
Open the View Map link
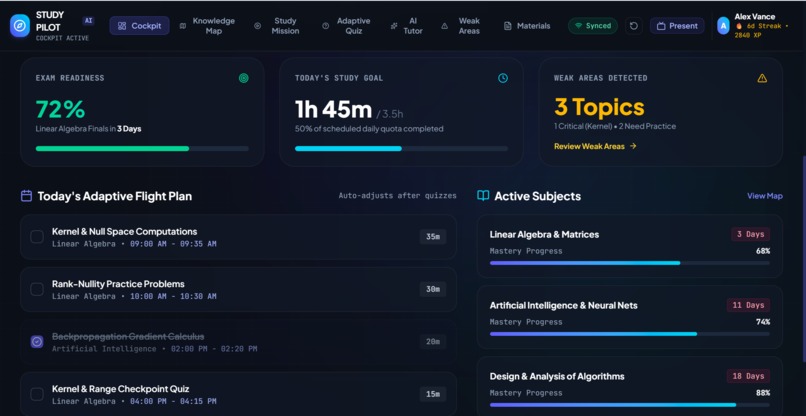click(x=765, y=196)
